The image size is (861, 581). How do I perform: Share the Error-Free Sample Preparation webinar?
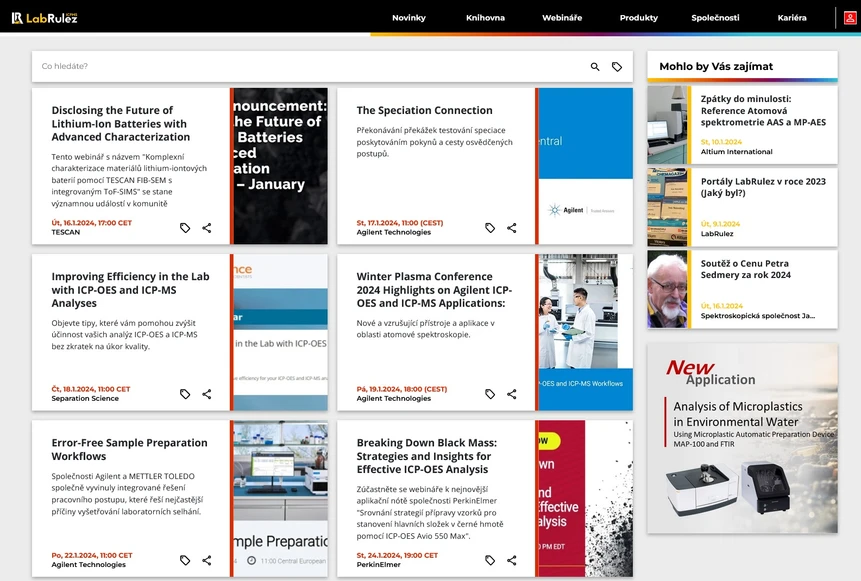(x=206, y=560)
